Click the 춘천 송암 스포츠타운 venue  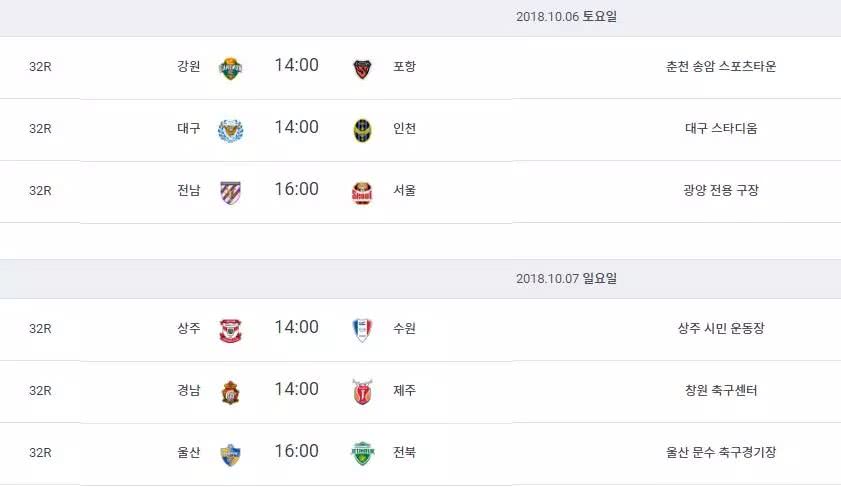[x=721, y=67]
